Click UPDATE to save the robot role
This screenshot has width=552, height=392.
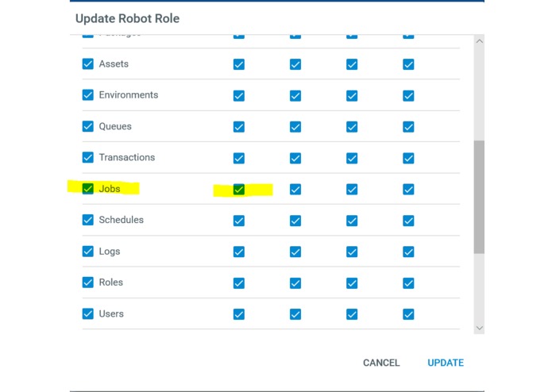coord(446,363)
